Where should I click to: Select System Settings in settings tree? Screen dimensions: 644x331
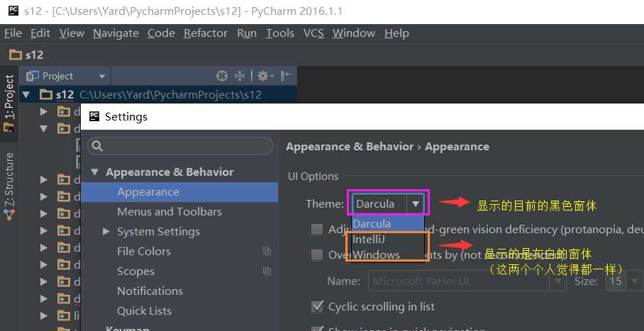point(158,232)
